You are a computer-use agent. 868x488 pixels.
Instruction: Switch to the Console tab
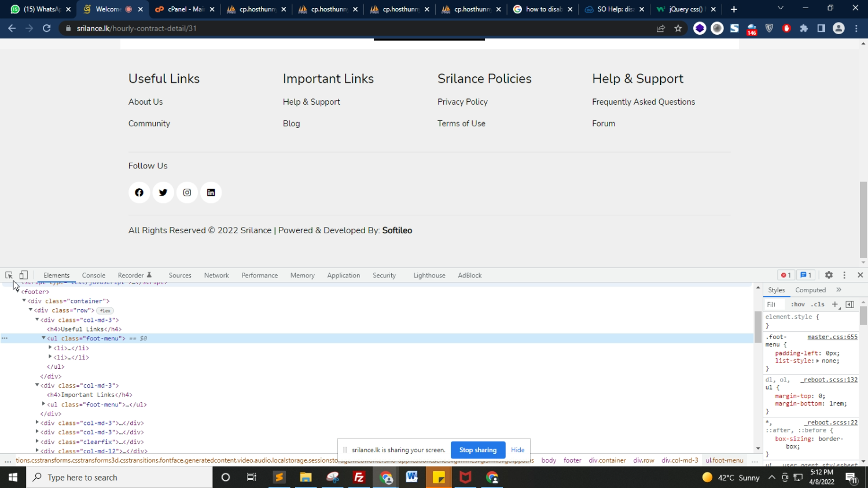(93, 276)
